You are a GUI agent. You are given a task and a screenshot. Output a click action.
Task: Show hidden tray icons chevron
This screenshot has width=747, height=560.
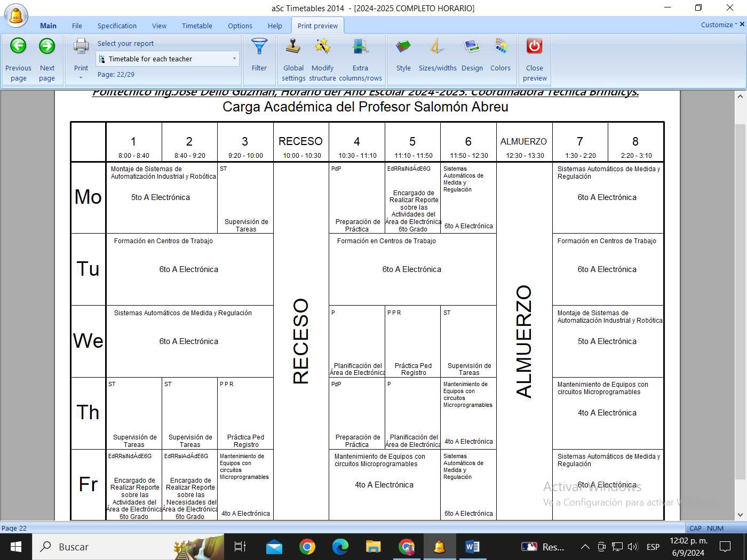(x=585, y=547)
